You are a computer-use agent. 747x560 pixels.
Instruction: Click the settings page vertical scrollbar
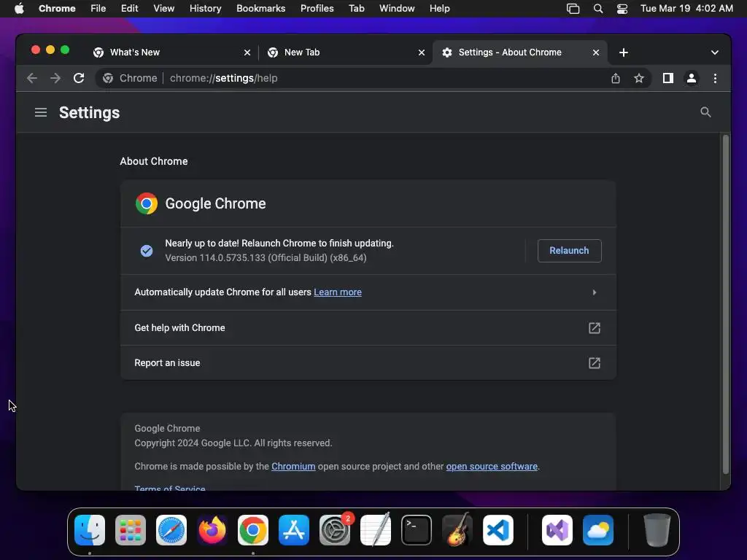click(x=726, y=305)
